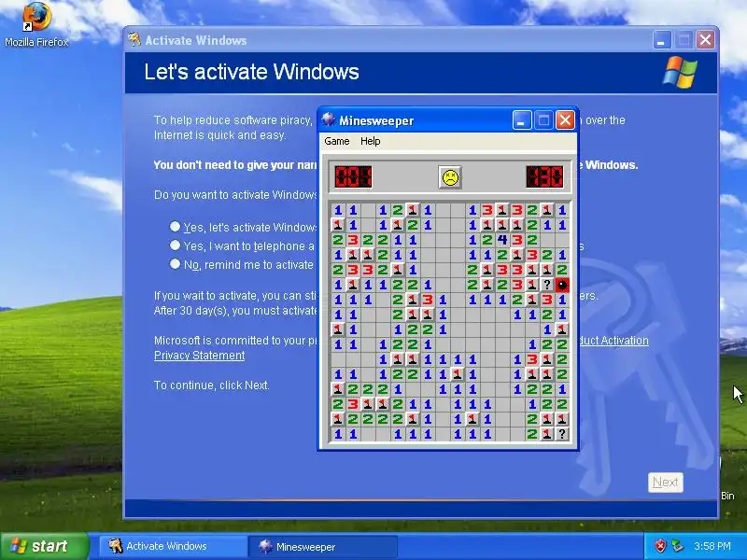
Task: Click the exploded red mine cell
Action: coord(562,285)
